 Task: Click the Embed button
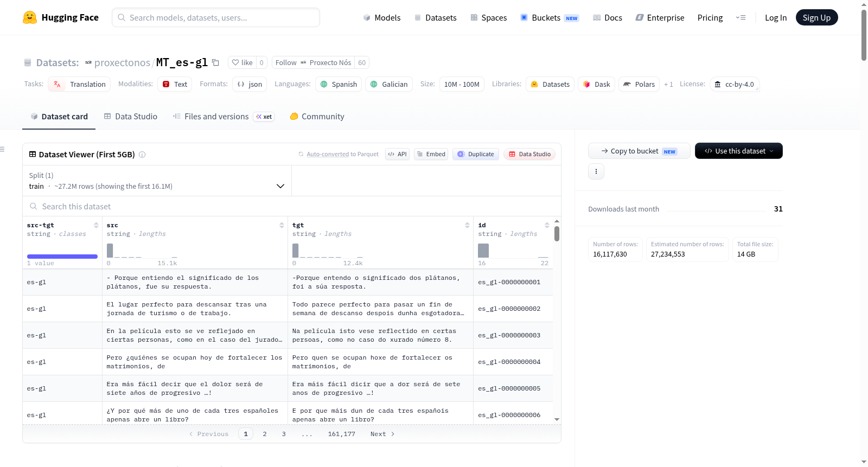click(x=431, y=154)
